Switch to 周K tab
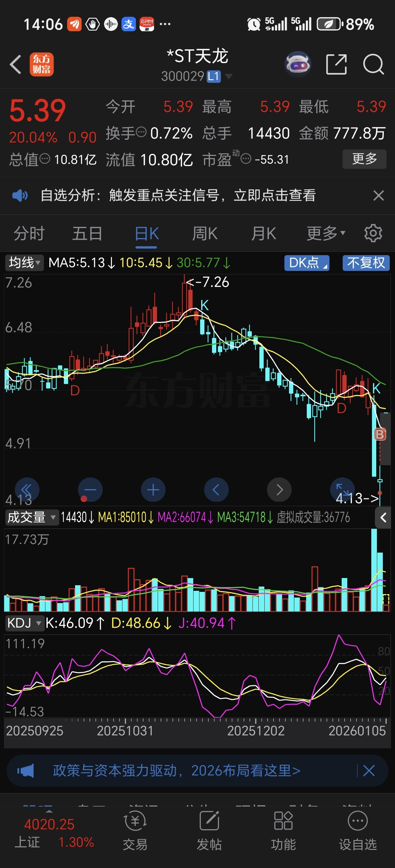 205,233
